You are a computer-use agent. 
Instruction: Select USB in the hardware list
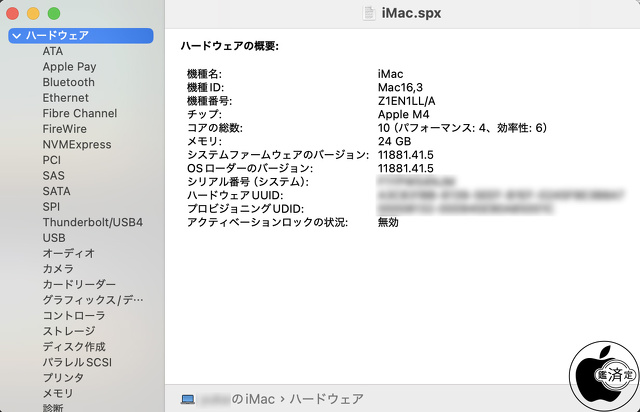[x=54, y=238]
